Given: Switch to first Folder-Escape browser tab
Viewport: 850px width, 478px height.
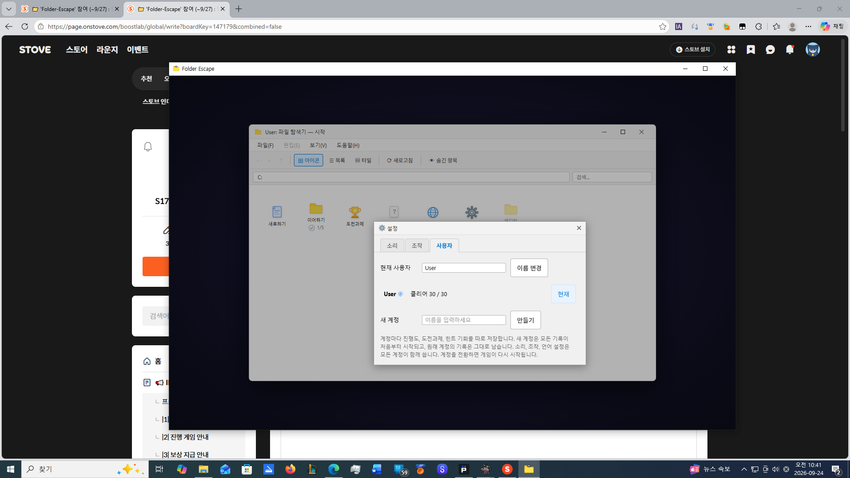Looking at the screenshot, I should coord(68,9).
